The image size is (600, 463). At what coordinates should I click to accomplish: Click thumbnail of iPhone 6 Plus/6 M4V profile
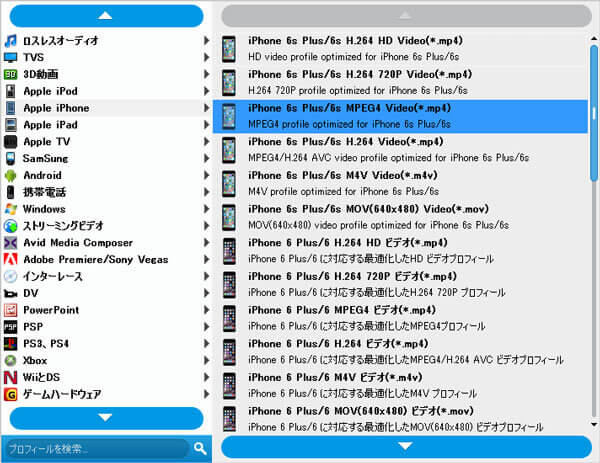[x=229, y=386]
